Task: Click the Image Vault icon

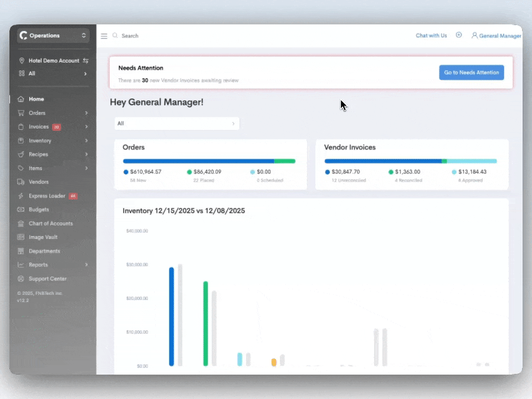Action: [21, 237]
